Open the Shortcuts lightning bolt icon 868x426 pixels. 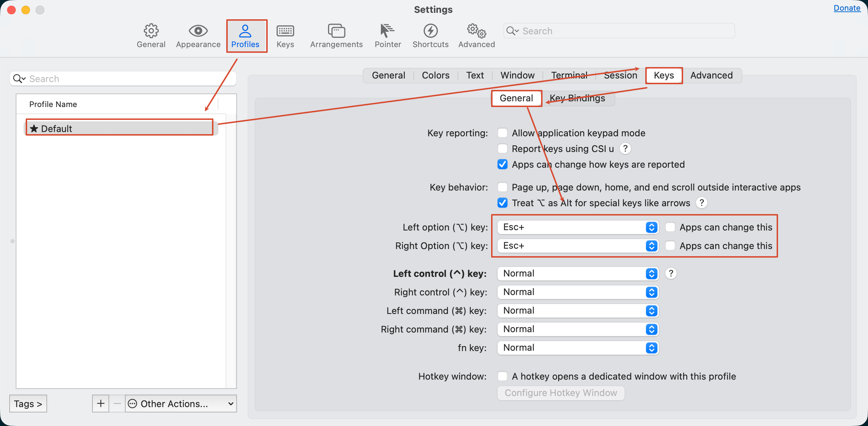(430, 31)
